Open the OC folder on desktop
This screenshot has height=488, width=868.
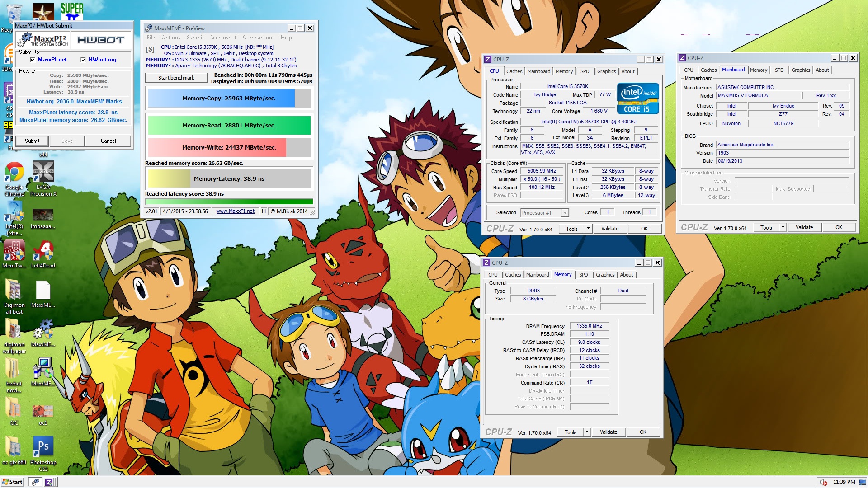[x=14, y=410]
